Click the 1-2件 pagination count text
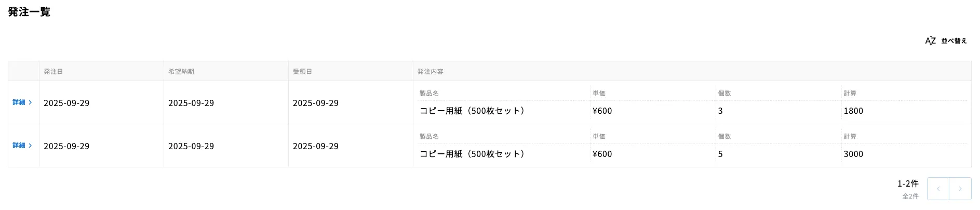This screenshot has width=980, height=210. coord(908,183)
